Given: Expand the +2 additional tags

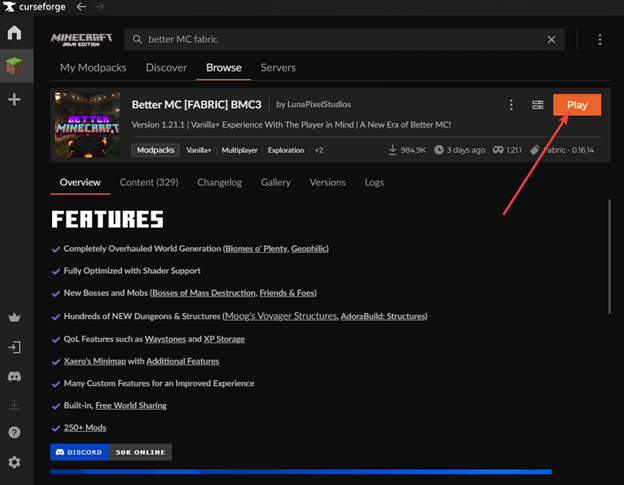Looking at the screenshot, I should tap(319, 150).
